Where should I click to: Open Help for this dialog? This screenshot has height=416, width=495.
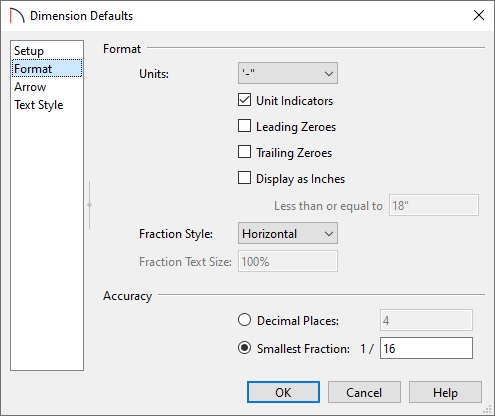click(445, 392)
